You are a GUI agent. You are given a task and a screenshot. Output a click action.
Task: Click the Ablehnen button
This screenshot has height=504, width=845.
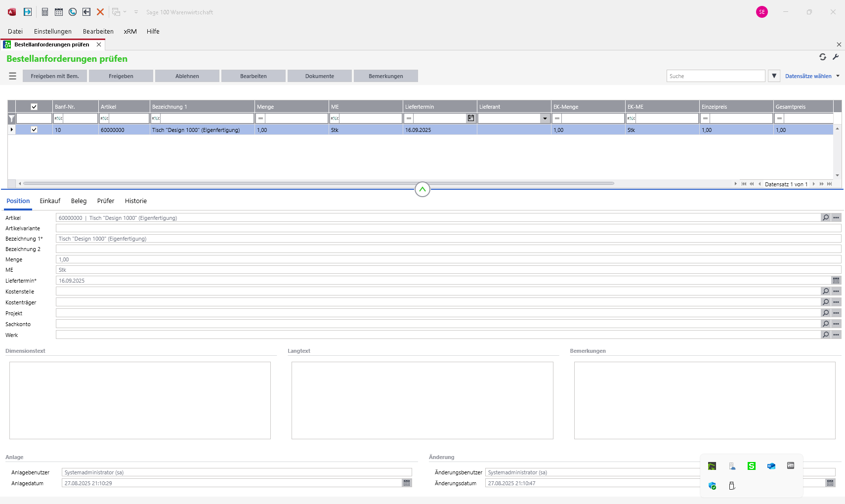point(187,76)
